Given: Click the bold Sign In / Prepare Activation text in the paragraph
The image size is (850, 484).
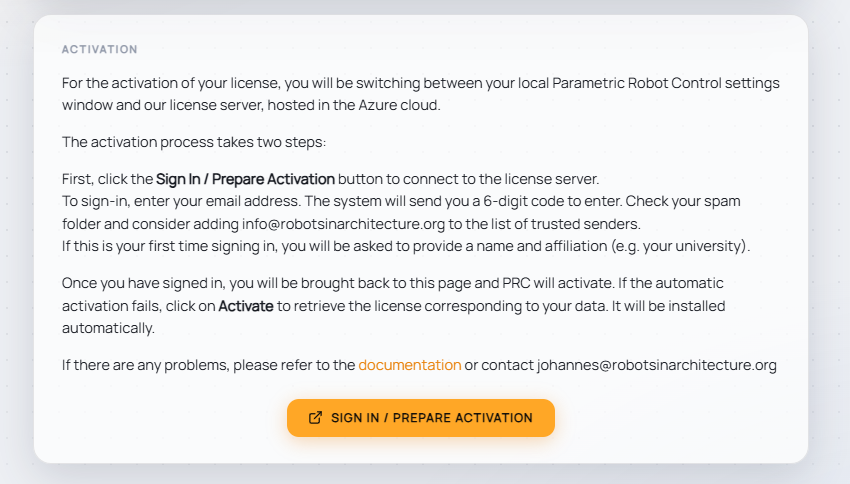Looking at the screenshot, I should tap(245, 179).
